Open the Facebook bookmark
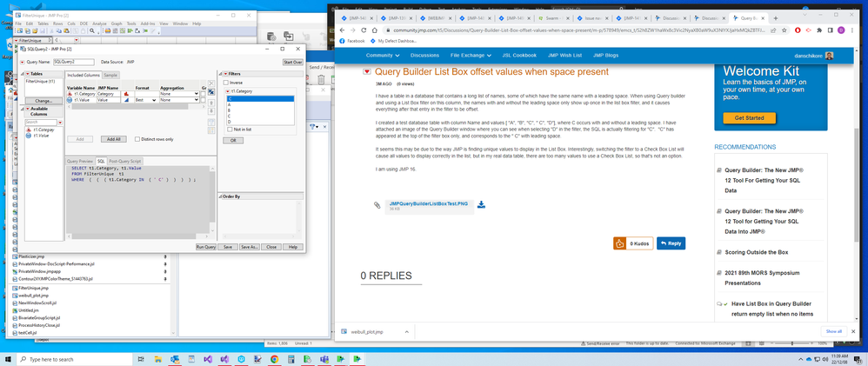This screenshot has height=366, width=868. pyautogui.click(x=352, y=41)
